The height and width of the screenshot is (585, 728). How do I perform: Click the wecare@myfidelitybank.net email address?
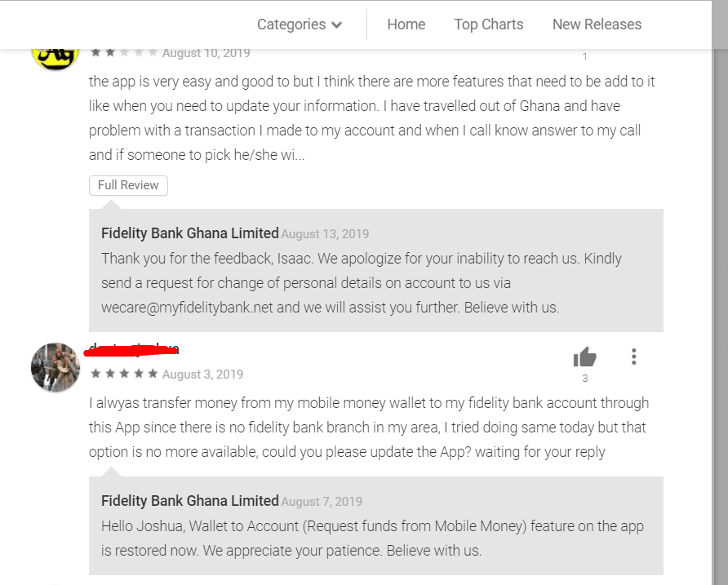[x=189, y=308]
